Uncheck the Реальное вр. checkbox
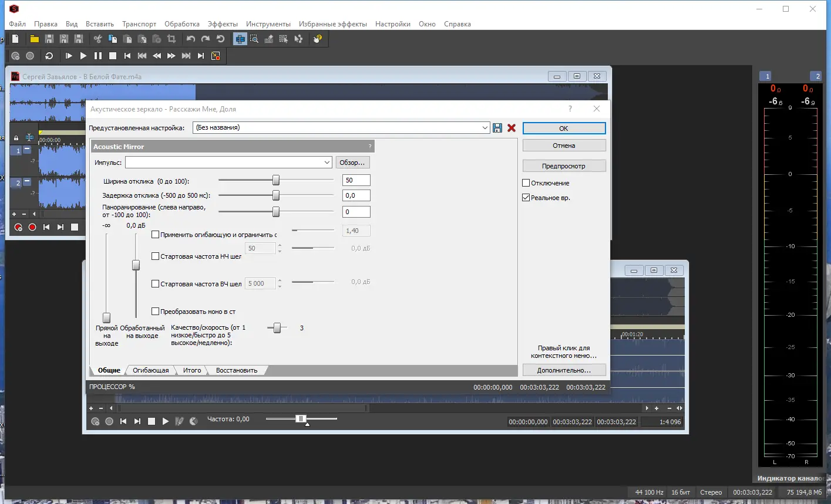 click(x=526, y=198)
